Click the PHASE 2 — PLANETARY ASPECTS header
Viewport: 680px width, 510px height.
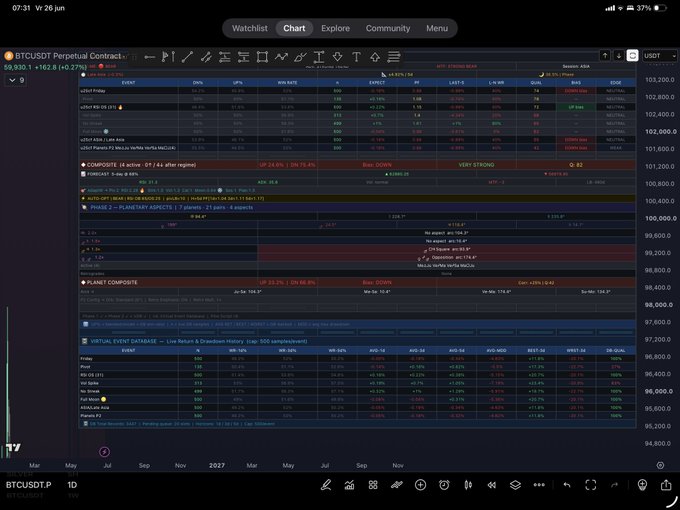click(x=358, y=207)
